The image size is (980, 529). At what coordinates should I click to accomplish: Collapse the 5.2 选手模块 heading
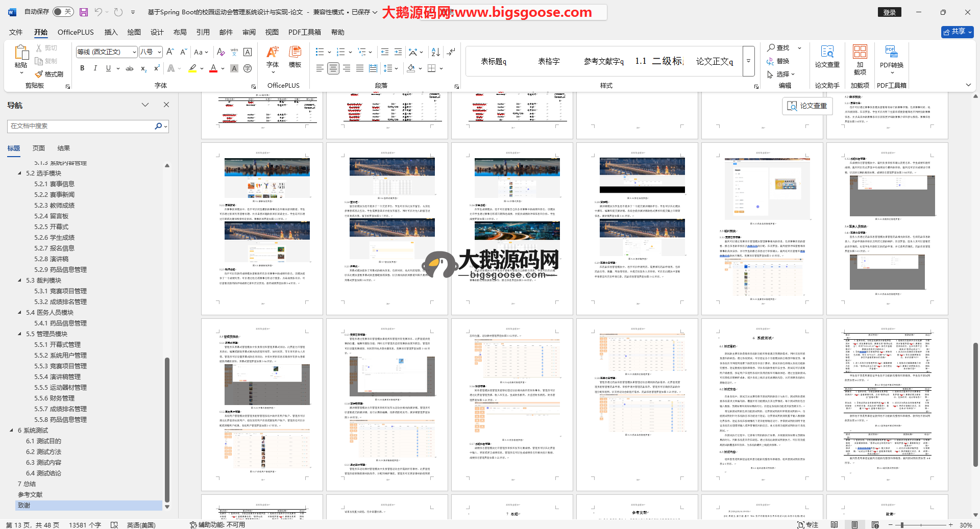[x=20, y=173]
